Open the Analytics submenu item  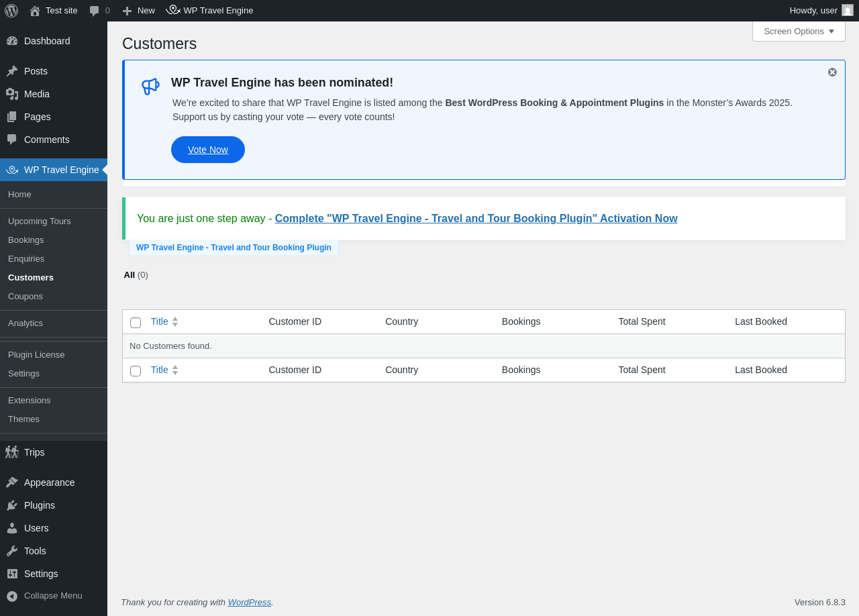click(x=26, y=323)
